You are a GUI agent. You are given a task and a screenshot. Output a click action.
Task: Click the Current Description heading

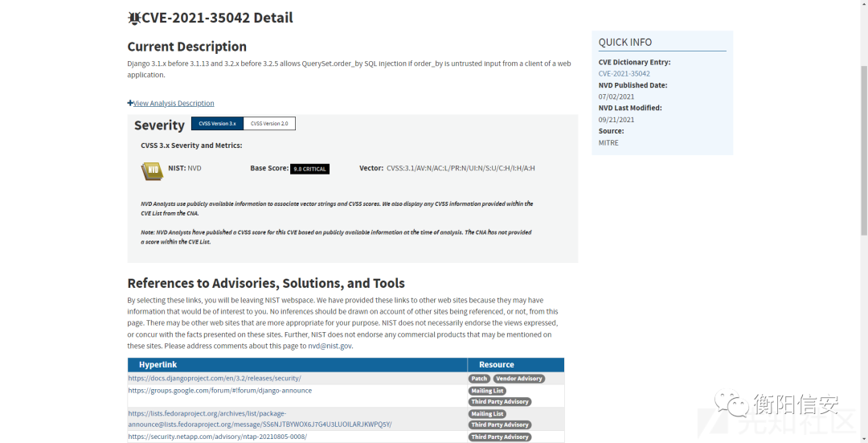(x=187, y=47)
